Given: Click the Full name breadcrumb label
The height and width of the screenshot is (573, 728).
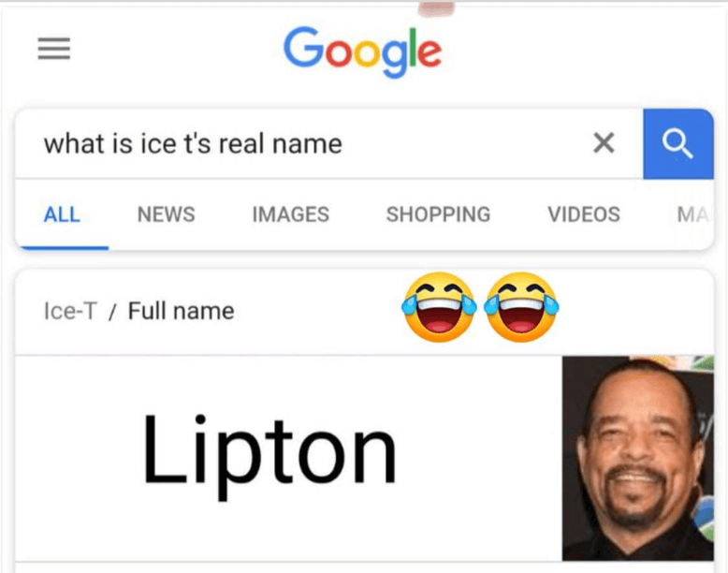Looking at the screenshot, I should [182, 311].
